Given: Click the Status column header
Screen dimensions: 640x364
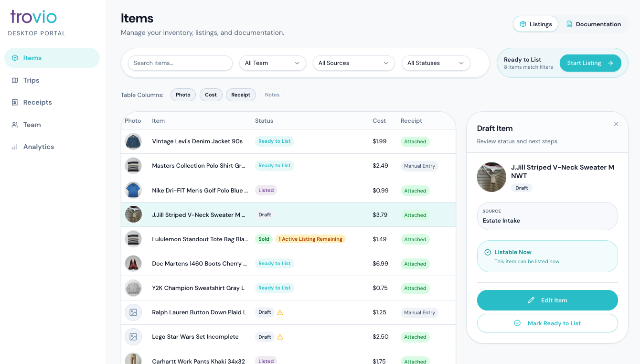Looking at the screenshot, I should [x=264, y=121].
